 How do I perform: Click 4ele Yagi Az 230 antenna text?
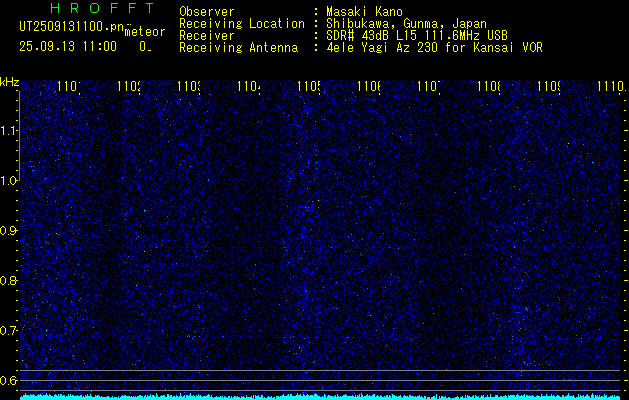(434, 48)
